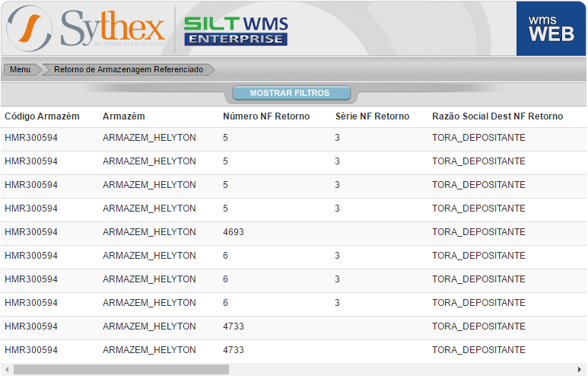Click the SILT WMS Enterprise logo
588x379 pixels.
point(236,31)
